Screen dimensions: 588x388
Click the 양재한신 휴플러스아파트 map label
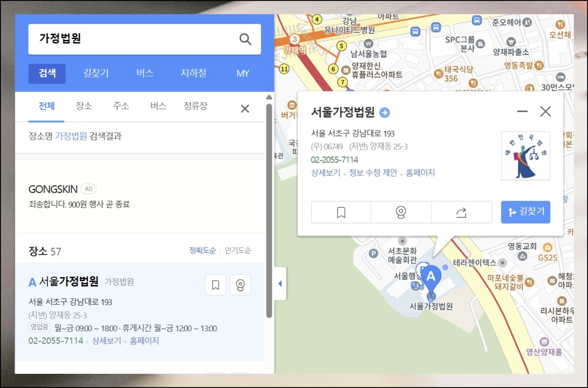377,70
